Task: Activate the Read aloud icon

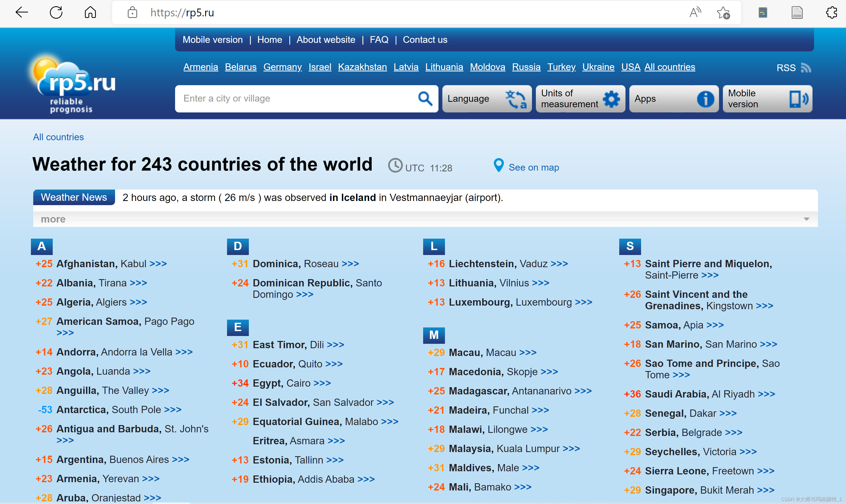Action: click(695, 12)
